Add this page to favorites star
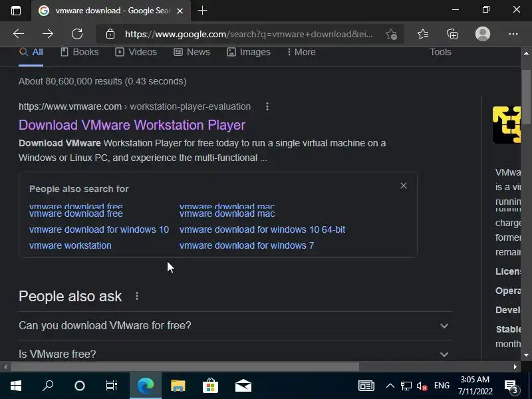This screenshot has width=532, height=399. point(391,34)
